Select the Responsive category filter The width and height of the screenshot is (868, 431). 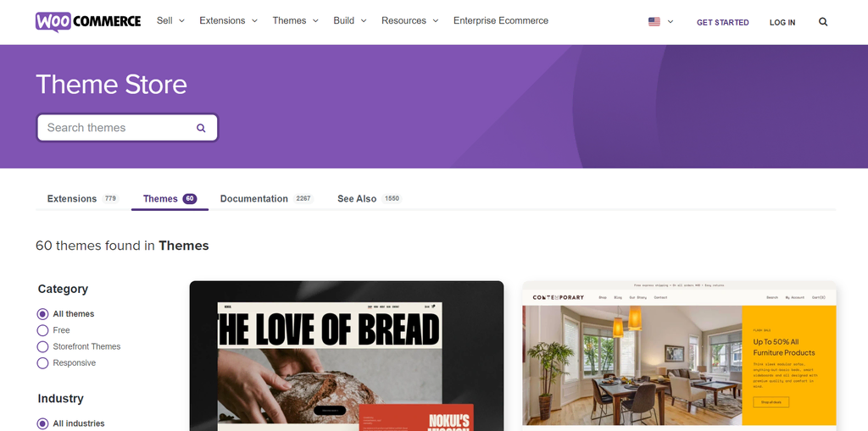click(42, 363)
